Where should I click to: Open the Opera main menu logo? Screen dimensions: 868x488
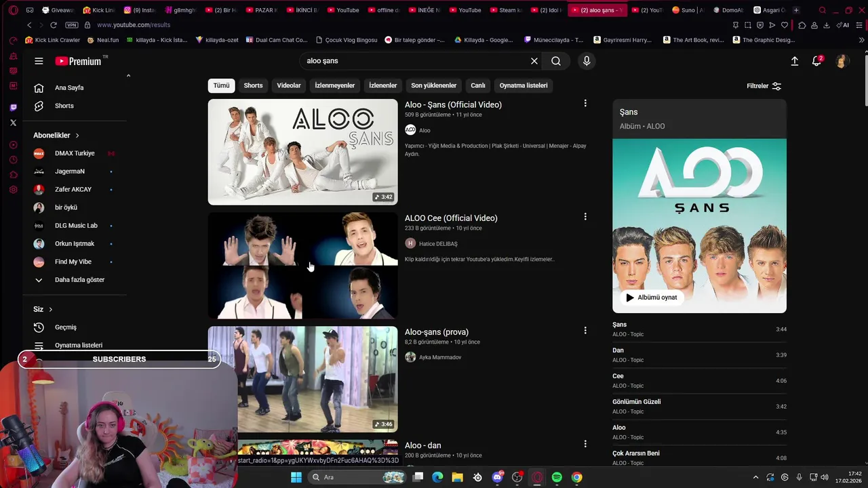pyautogui.click(x=13, y=10)
